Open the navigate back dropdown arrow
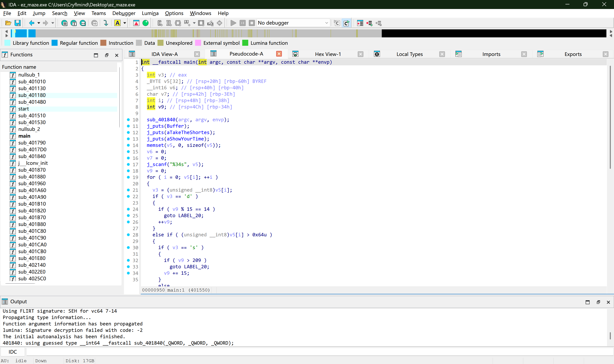 pyautogui.click(x=39, y=23)
